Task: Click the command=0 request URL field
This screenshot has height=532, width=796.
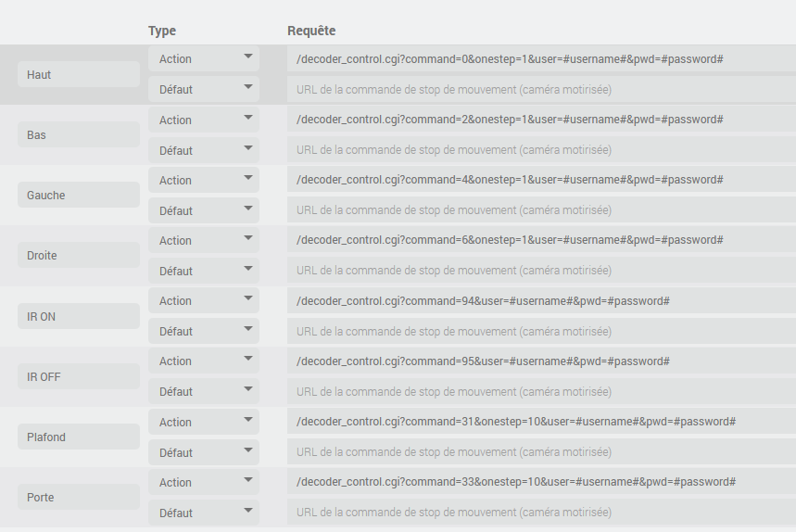Action: coord(541,59)
